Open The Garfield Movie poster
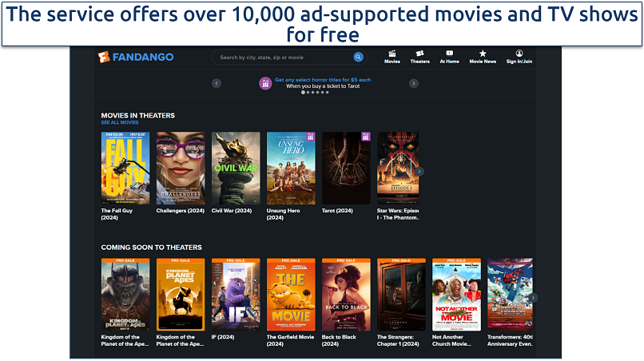 pyautogui.click(x=291, y=295)
